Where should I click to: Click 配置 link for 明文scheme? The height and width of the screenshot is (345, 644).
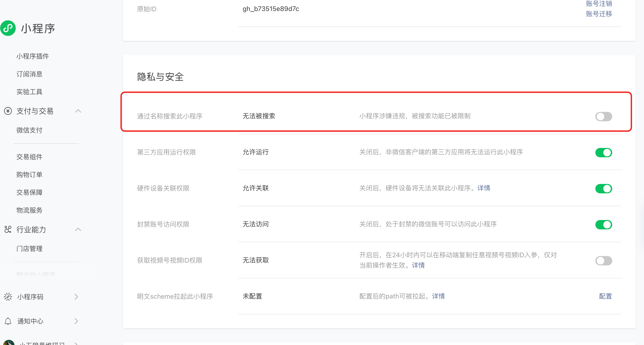605,296
